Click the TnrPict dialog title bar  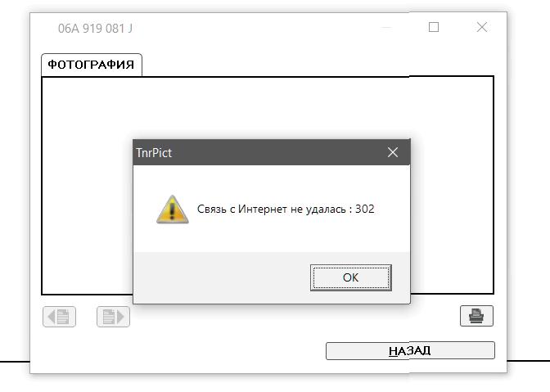(x=271, y=152)
